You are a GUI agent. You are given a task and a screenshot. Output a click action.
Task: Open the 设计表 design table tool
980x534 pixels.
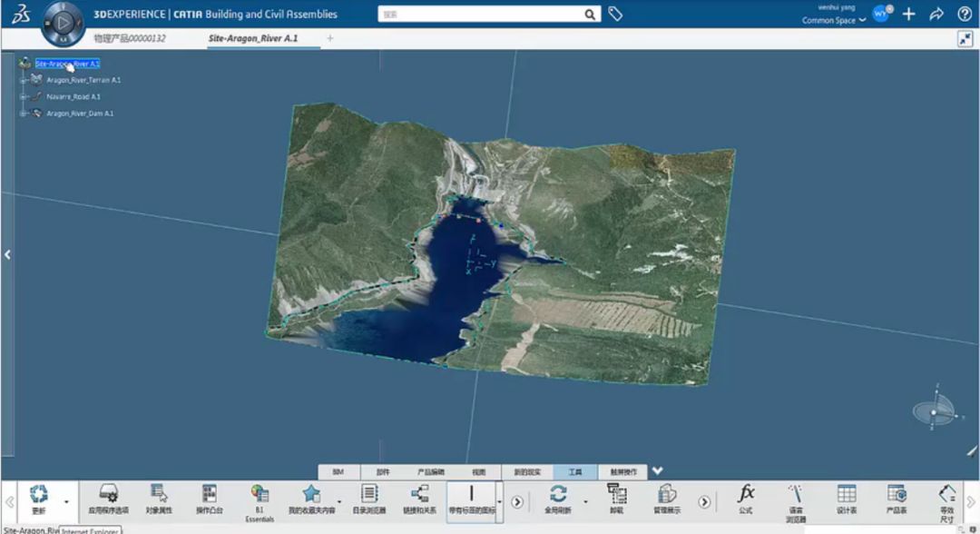tap(846, 494)
